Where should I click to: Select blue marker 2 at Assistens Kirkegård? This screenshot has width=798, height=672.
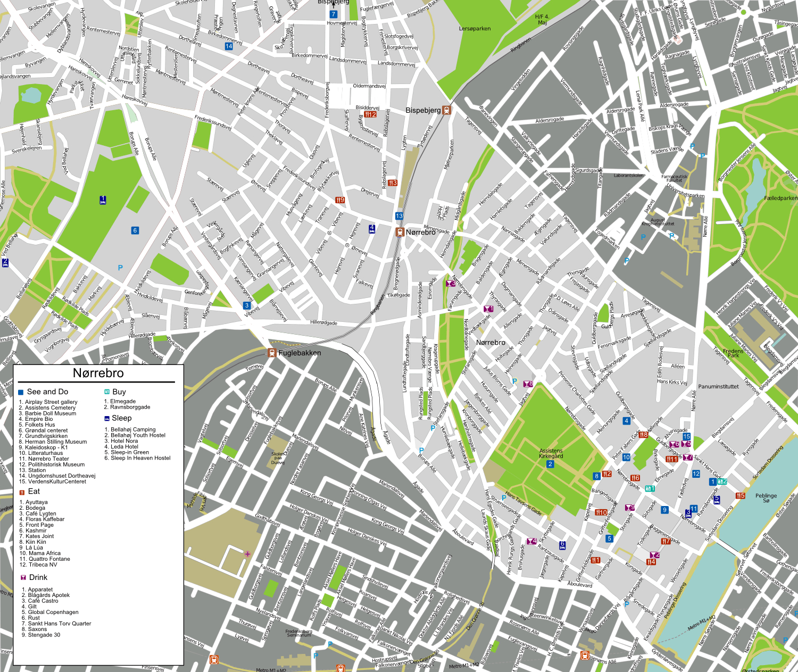[550, 464]
